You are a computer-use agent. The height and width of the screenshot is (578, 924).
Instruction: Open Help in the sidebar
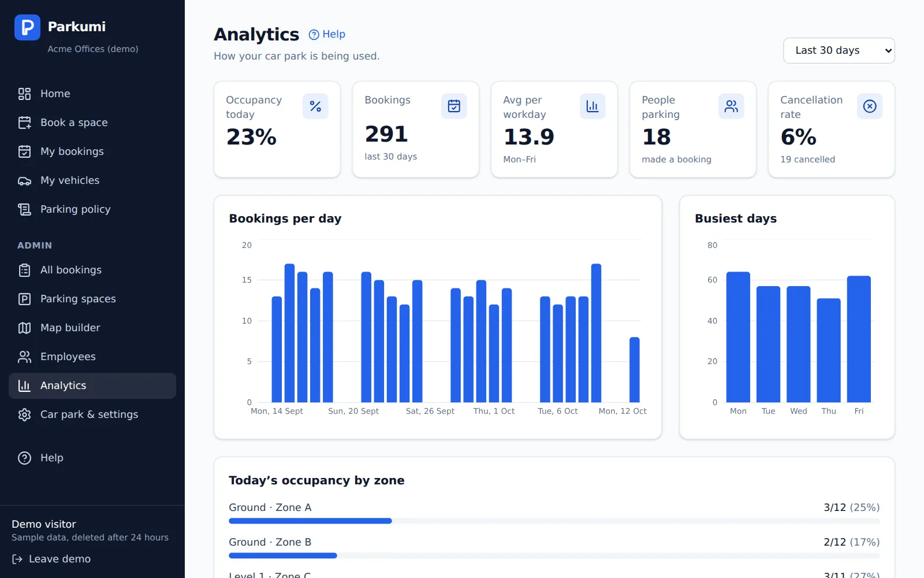click(x=92, y=458)
